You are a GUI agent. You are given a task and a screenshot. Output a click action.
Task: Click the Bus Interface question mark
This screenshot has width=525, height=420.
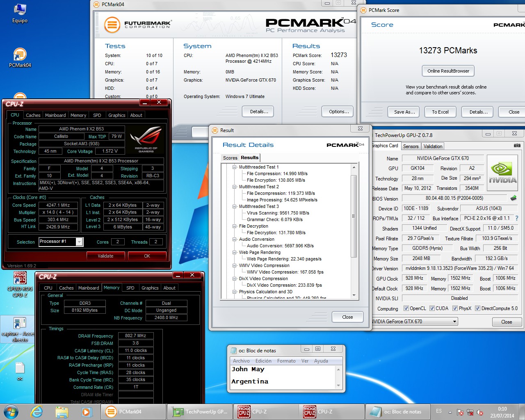pyautogui.click(x=517, y=218)
